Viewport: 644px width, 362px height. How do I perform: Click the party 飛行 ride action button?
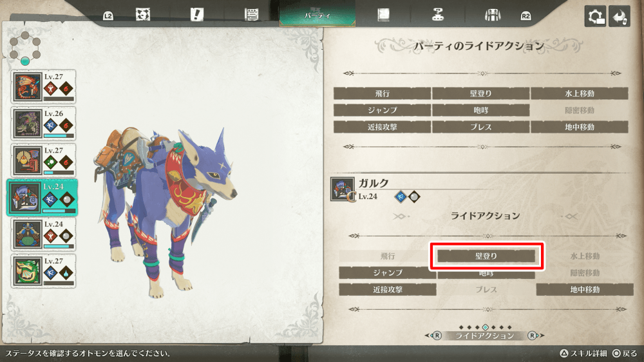[382, 93]
